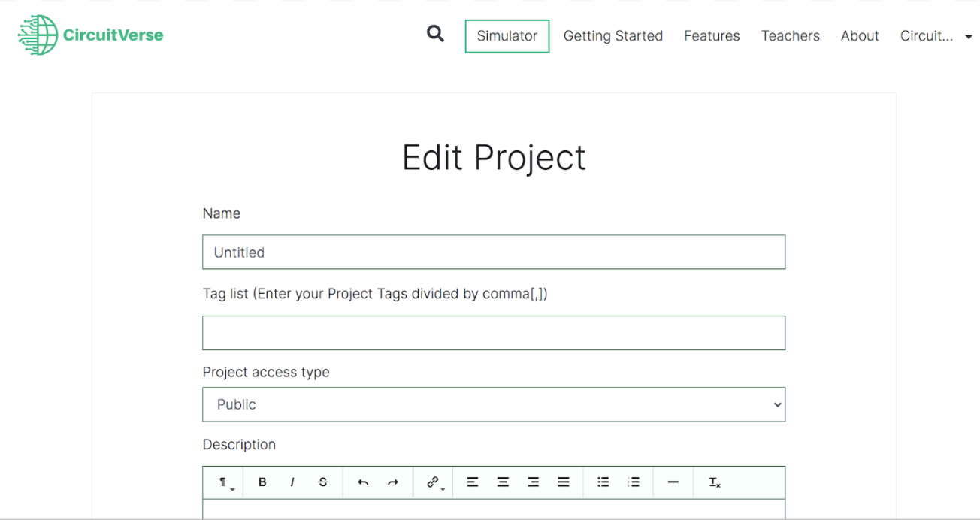
Task: Toggle italic formatting in description editor
Action: coord(292,482)
